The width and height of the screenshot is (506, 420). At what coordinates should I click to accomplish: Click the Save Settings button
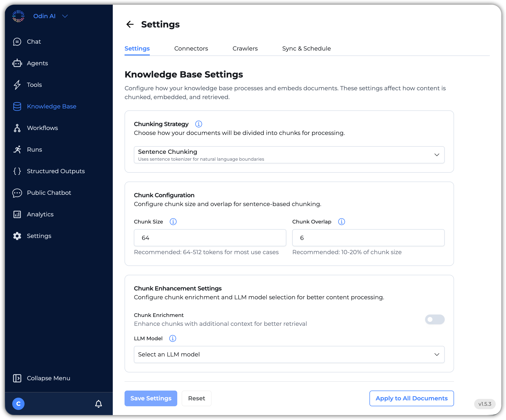tap(151, 398)
